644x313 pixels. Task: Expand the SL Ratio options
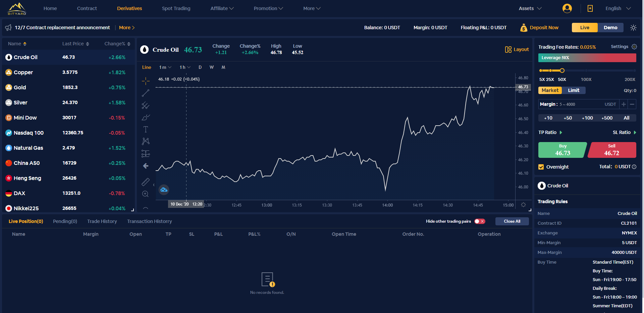(x=625, y=132)
